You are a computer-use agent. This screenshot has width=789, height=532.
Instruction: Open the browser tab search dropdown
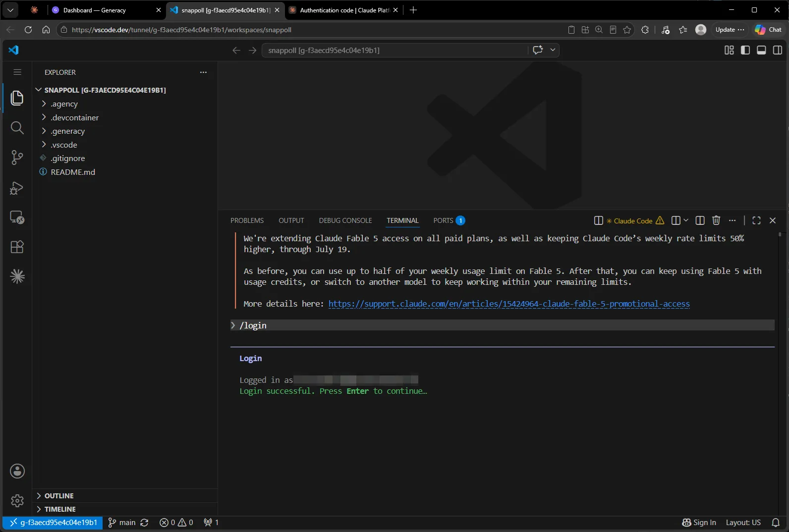pyautogui.click(x=10, y=10)
